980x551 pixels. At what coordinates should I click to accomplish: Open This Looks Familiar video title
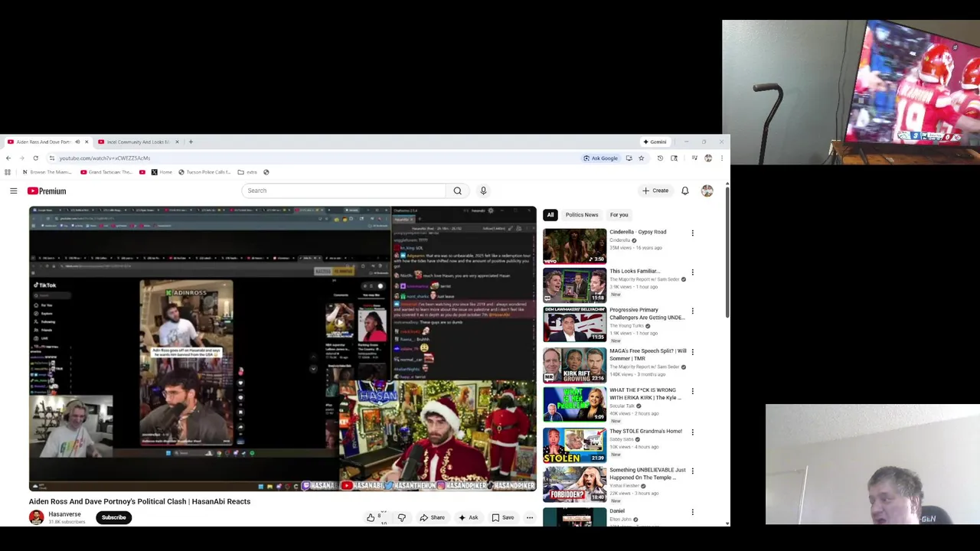tap(634, 271)
